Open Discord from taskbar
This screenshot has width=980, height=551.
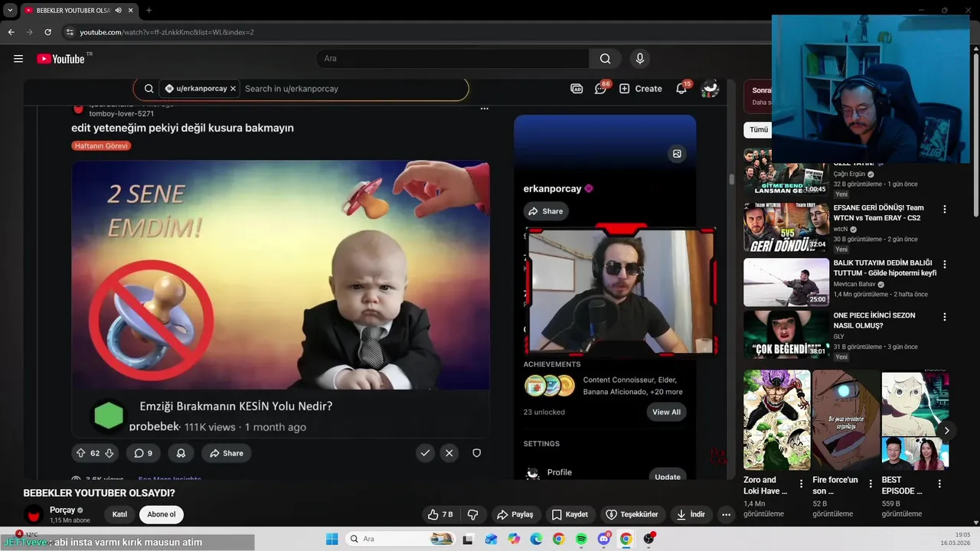[604, 539]
